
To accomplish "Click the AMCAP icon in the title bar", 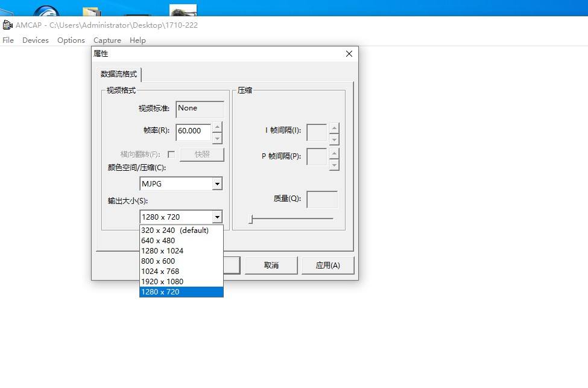I will pos(7,24).
